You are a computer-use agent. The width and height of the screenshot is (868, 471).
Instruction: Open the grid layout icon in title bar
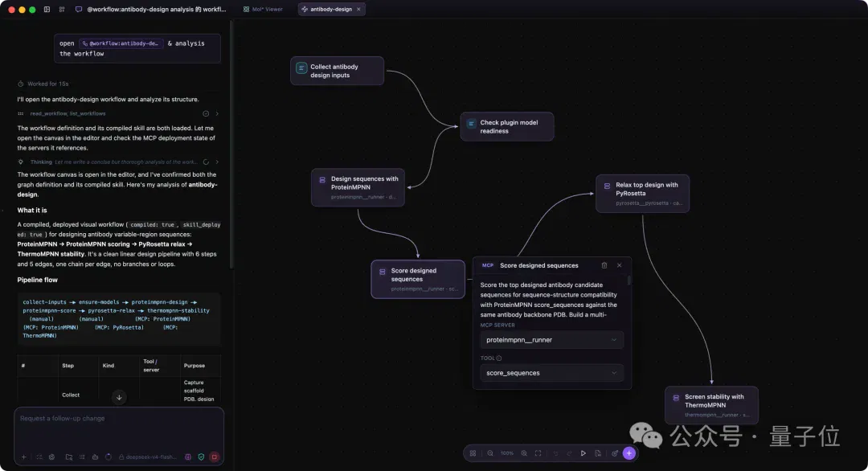[61, 10]
